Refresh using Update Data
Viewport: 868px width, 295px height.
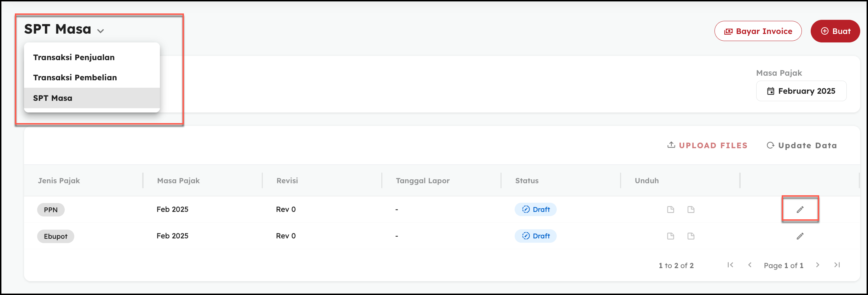[802, 145]
